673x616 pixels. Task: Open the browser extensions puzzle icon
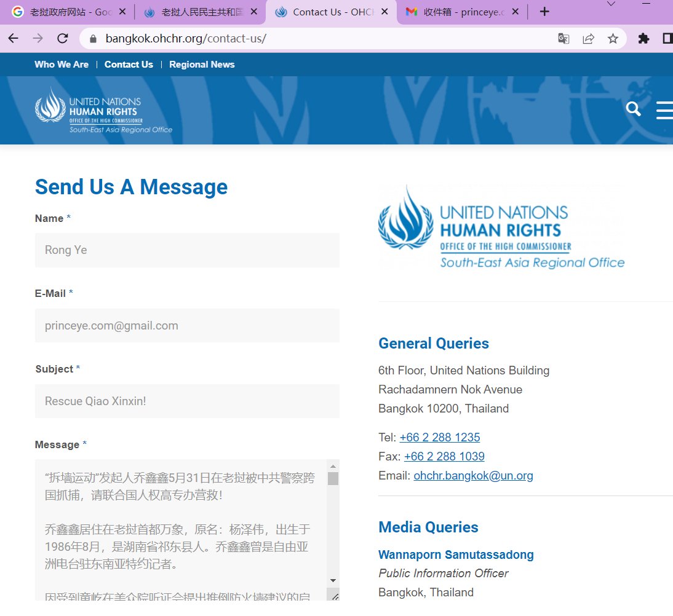point(643,39)
